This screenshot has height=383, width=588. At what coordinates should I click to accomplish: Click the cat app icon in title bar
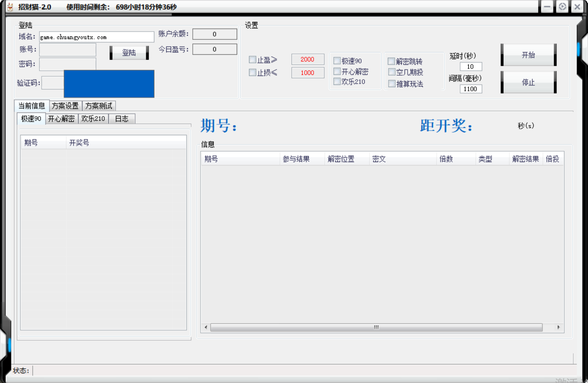[10, 7]
